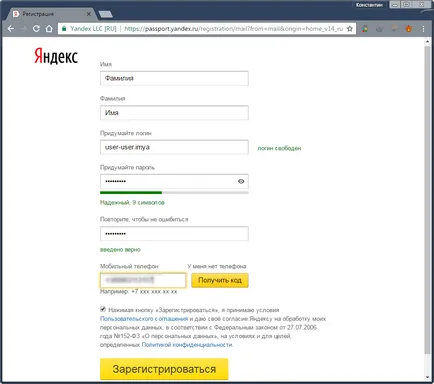Click the Придумайте пароль password field
The image size is (434, 384).
coord(174,181)
